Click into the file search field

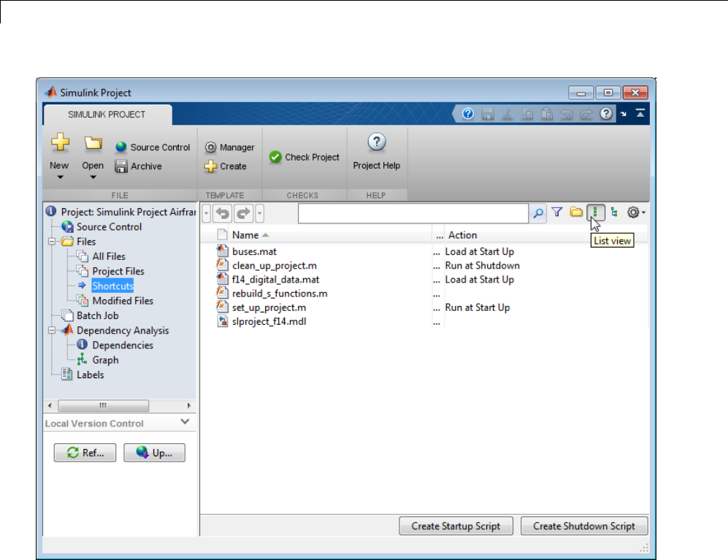click(413, 213)
